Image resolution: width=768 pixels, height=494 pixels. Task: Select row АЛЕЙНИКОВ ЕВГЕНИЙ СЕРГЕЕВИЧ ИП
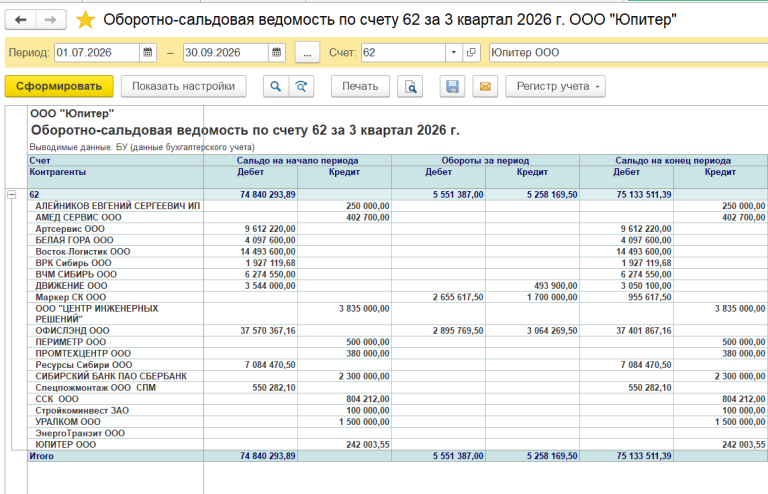pos(398,206)
